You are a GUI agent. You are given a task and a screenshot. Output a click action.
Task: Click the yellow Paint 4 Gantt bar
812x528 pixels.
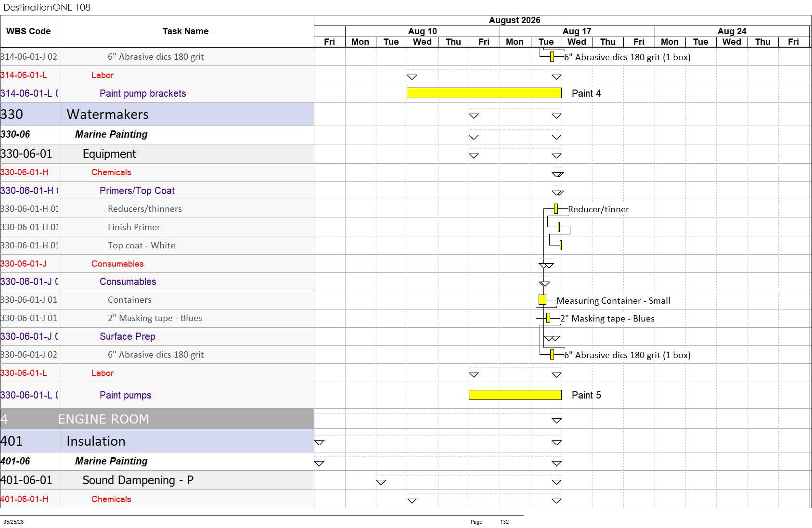[484, 93]
